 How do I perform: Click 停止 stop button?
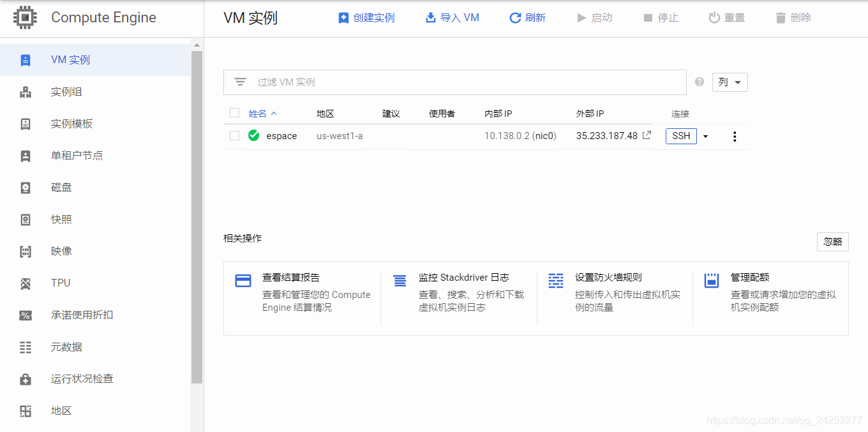(x=661, y=18)
